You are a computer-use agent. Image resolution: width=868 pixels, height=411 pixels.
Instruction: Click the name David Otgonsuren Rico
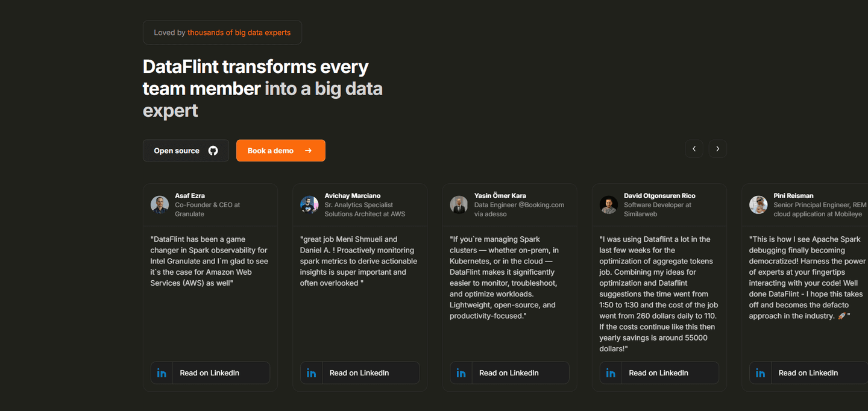click(659, 196)
